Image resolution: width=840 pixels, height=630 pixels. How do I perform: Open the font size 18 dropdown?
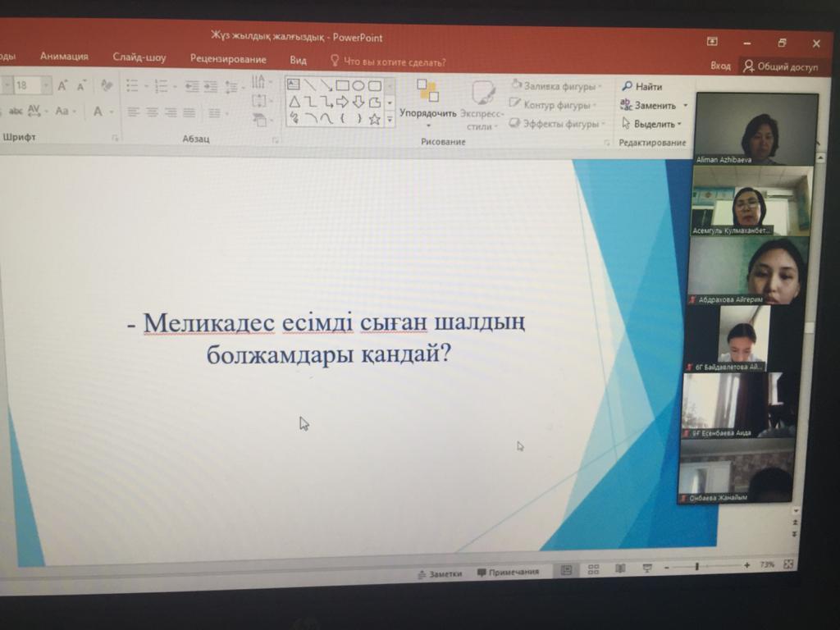[47, 85]
